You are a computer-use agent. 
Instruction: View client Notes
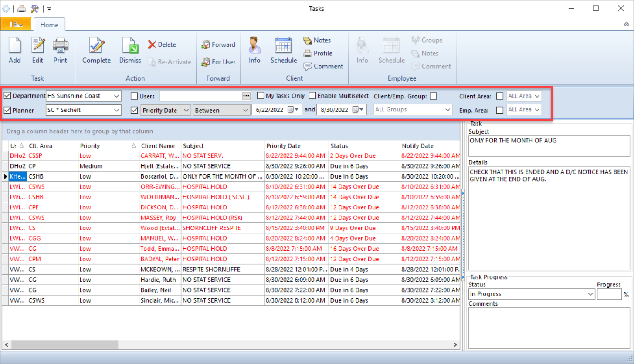317,40
